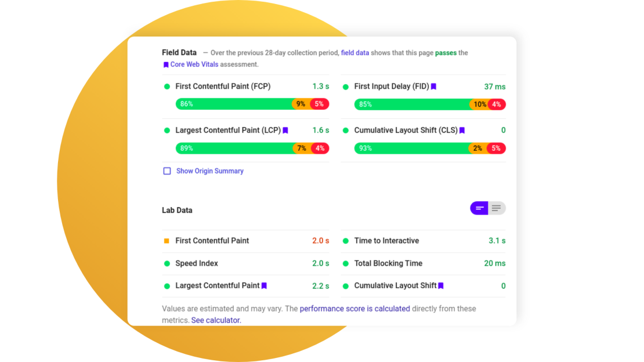Click the orange square indicator for First Contentful Paint
The image size is (644, 362).
(165, 241)
